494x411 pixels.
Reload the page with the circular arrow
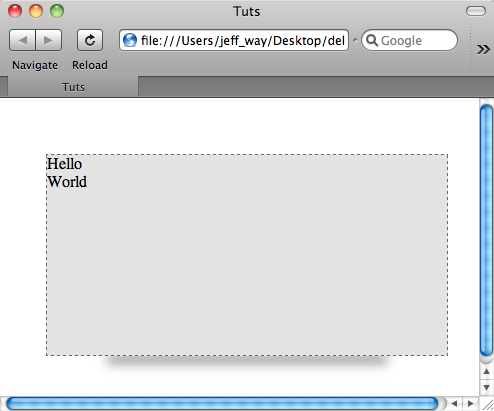pyautogui.click(x=90, y=40)
